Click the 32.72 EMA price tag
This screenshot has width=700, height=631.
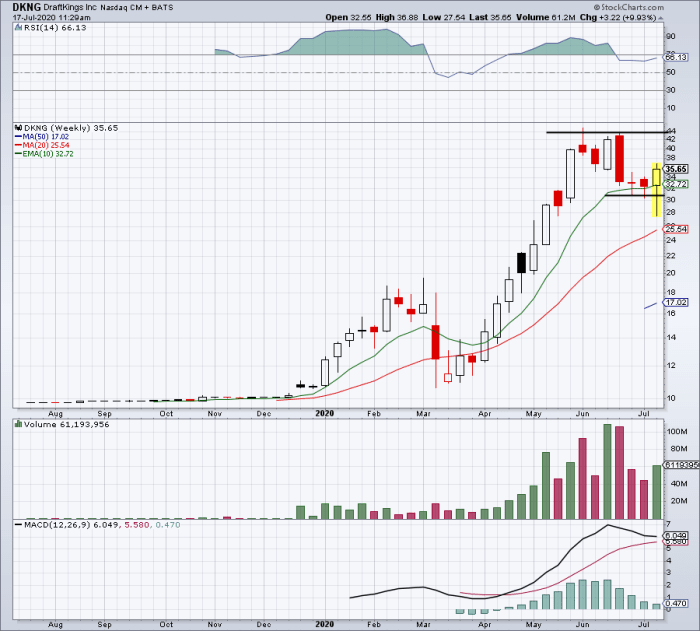(x=675, y=184)
